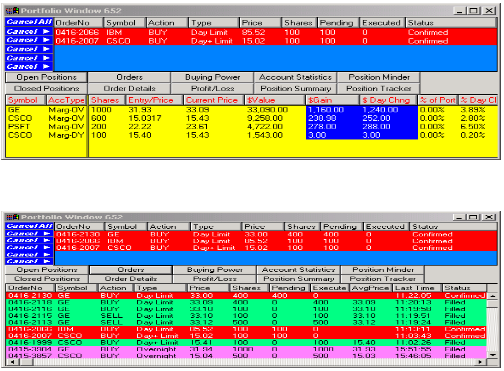Select SELL order 0416-2115 GE row
This screenshot has width=504, height=371.
246,316
